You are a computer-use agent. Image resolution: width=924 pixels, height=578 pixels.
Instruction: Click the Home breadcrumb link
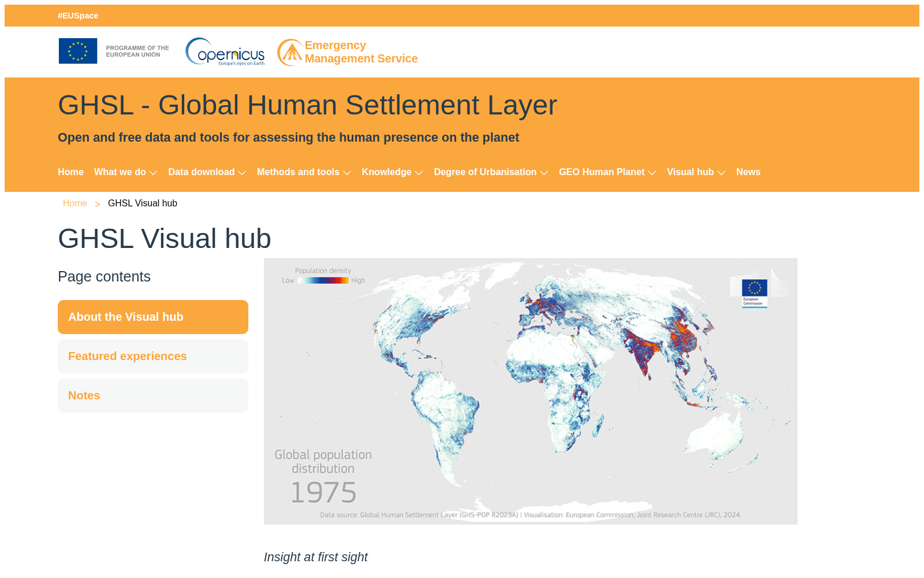point(75,203)
